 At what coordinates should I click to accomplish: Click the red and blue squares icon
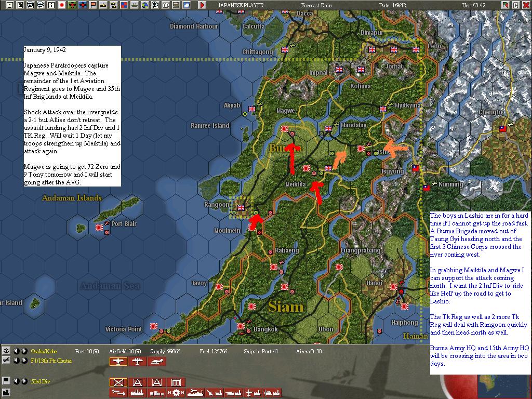pyautogui.click(x=124, y=5)
